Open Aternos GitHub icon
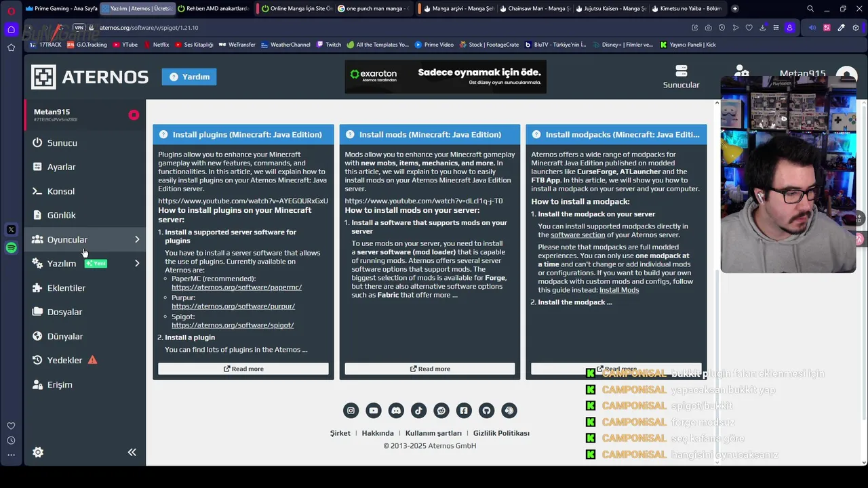Screen dimensions: 868x488 486,410
